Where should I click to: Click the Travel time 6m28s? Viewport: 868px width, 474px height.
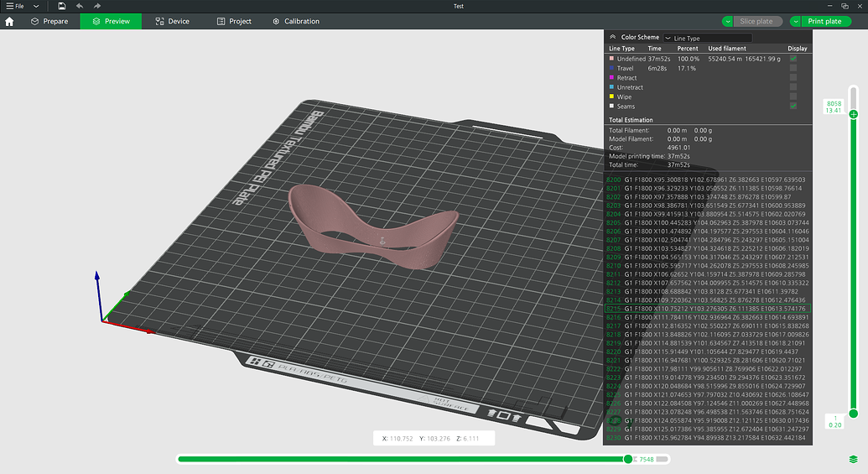pyautogui.click(x=657, y=68)
